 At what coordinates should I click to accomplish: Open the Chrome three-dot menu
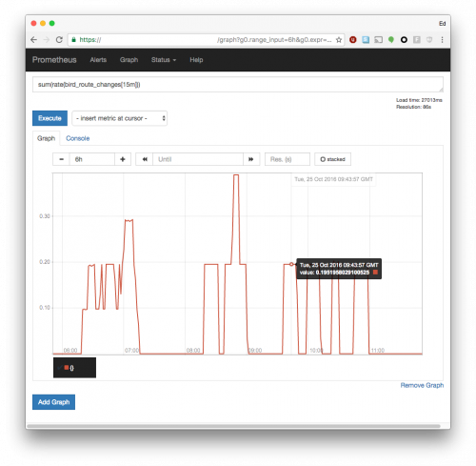click(442, 40)
